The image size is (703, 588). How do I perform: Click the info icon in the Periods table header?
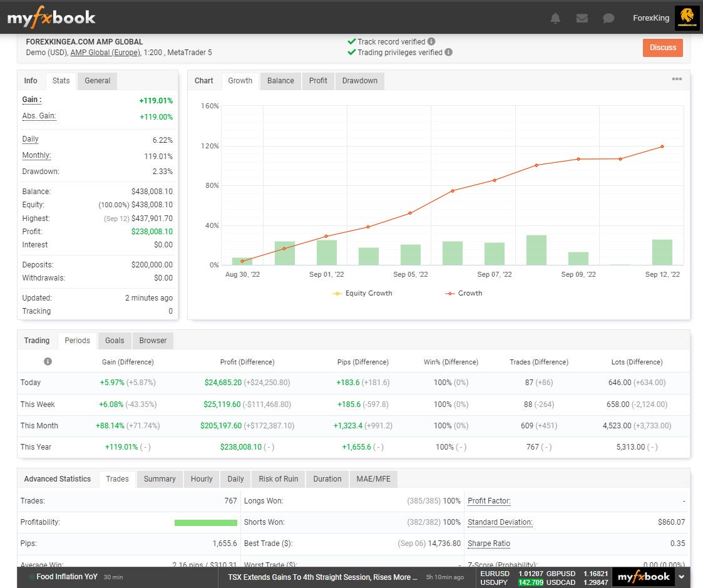coord(48,361)
